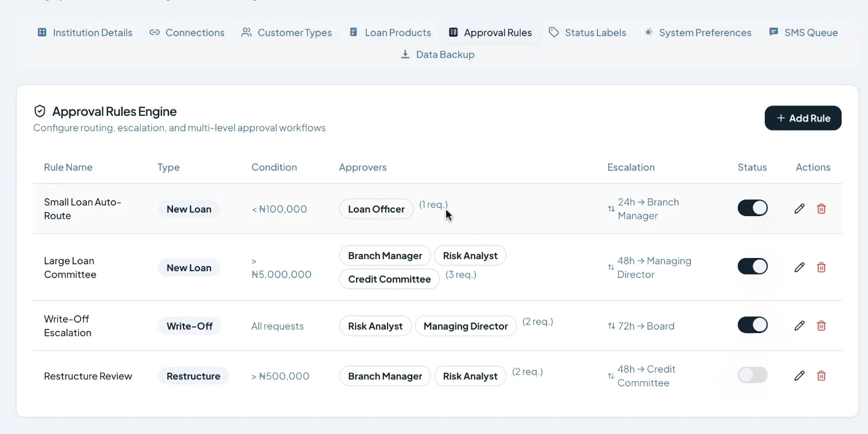Turn off the Large Loan Committee toggle
868x434 pixels.
pyautogui.click(x=752, y=267)
